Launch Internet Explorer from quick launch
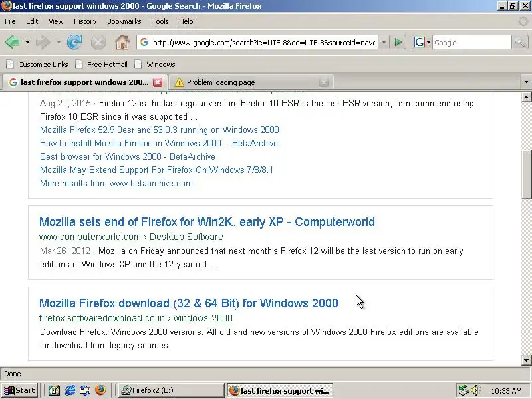 point(70,390)
